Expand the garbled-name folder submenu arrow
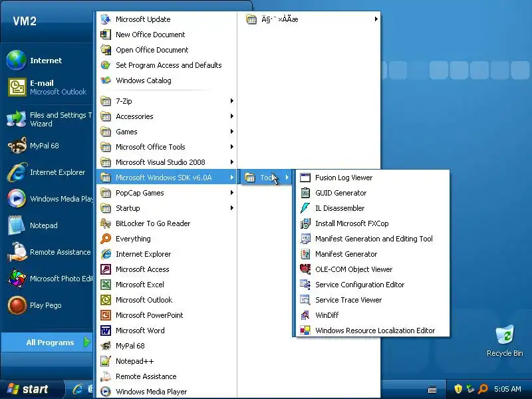 [376, 19]
